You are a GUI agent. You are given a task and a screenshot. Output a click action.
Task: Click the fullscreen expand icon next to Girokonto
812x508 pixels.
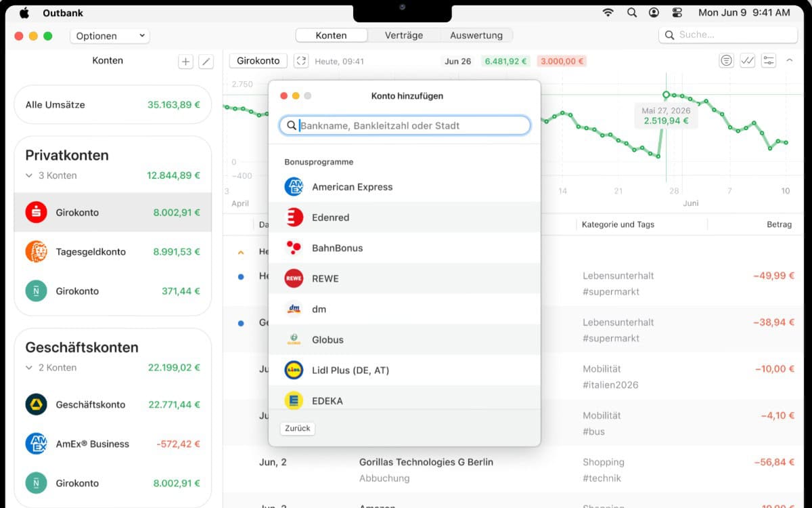point(301,61)
